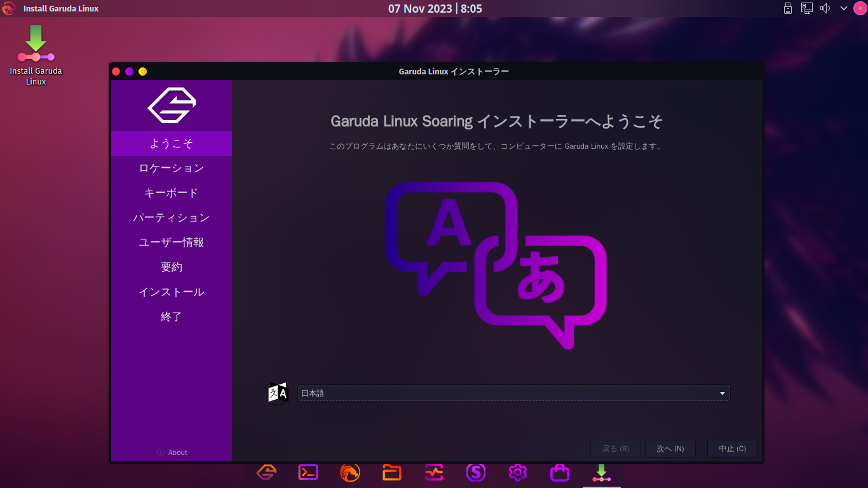Image resolution: width=868 pixels, height=488 pixels.
Task: Click the purple window button in titlebar
Action: pos(130,71)
